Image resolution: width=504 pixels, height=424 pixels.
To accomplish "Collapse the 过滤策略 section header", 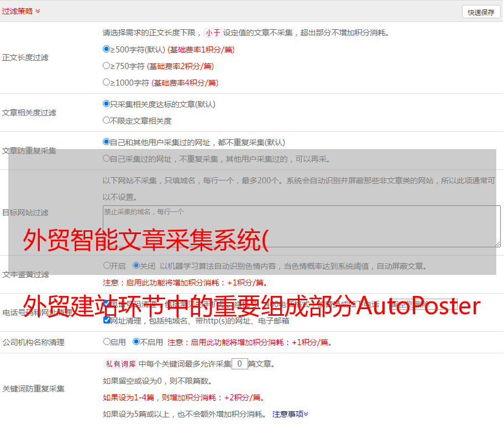I will 21,11.
